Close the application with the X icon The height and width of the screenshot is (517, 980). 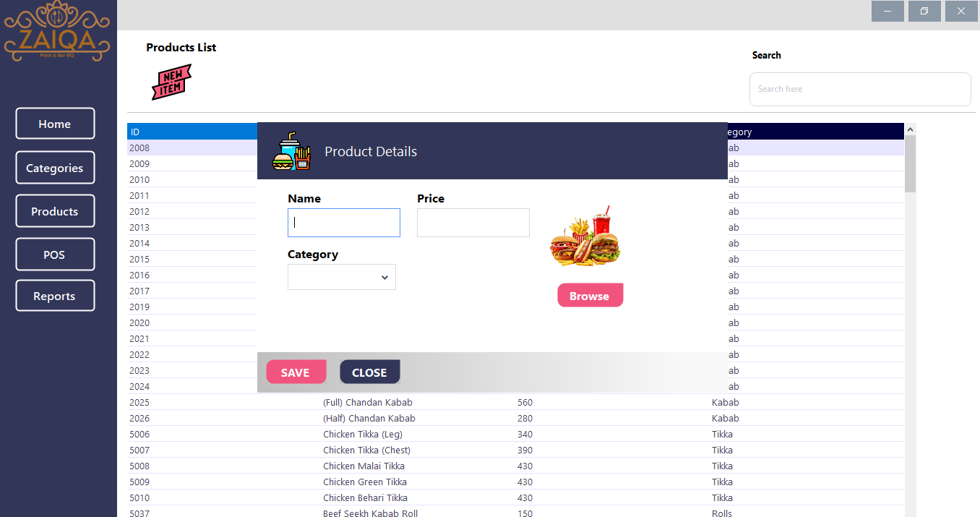point(961,11)
